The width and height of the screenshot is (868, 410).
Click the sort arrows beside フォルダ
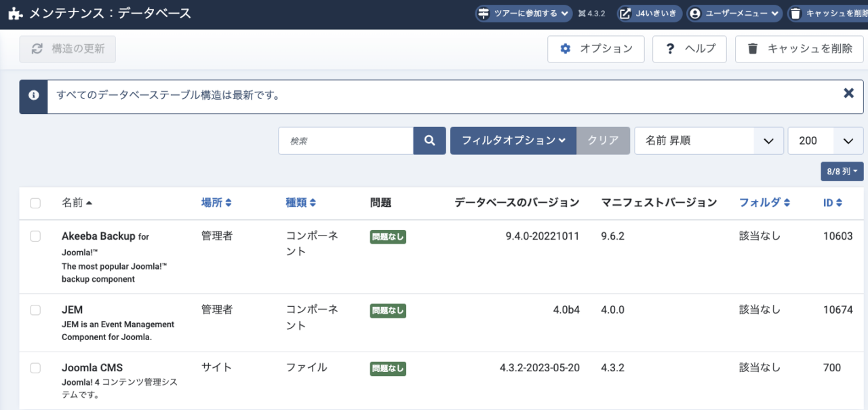click(786, 203)
